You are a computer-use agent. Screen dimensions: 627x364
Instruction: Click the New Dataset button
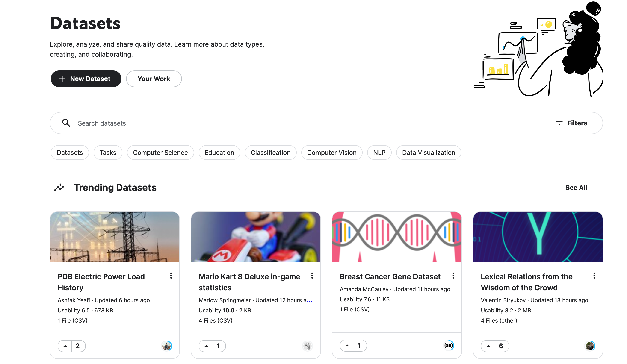tap(86, 79)
